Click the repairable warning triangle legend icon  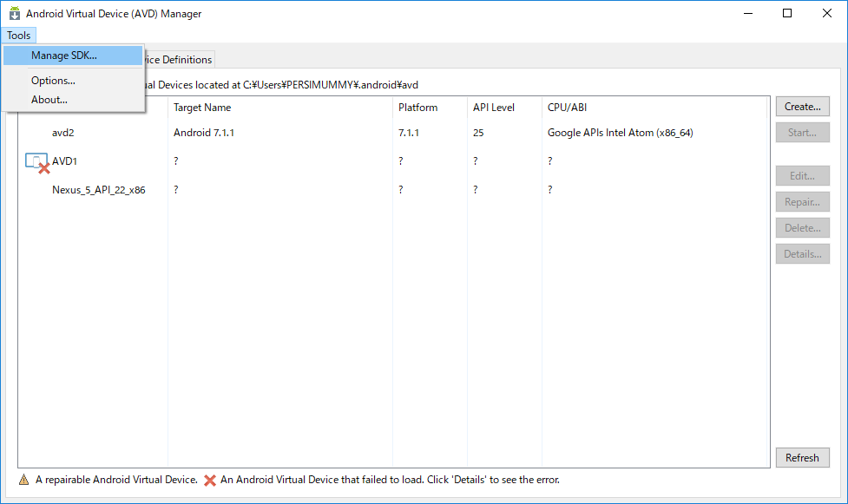point(23,480)
